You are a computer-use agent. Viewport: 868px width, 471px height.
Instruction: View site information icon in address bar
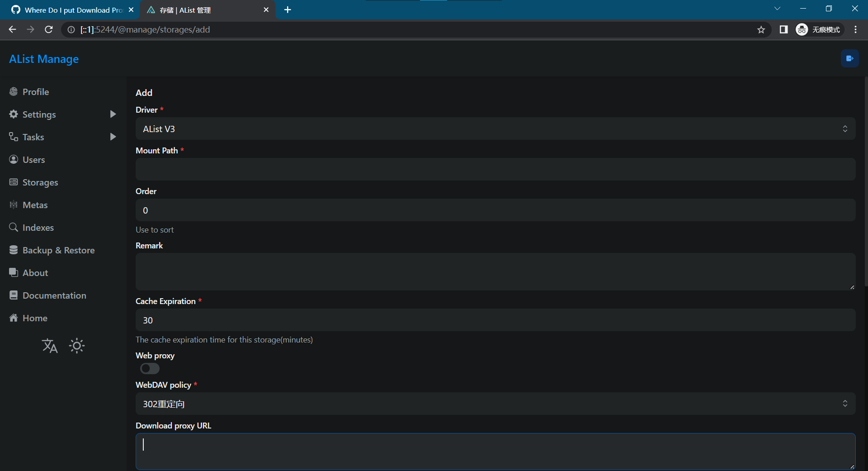[71, 30]
